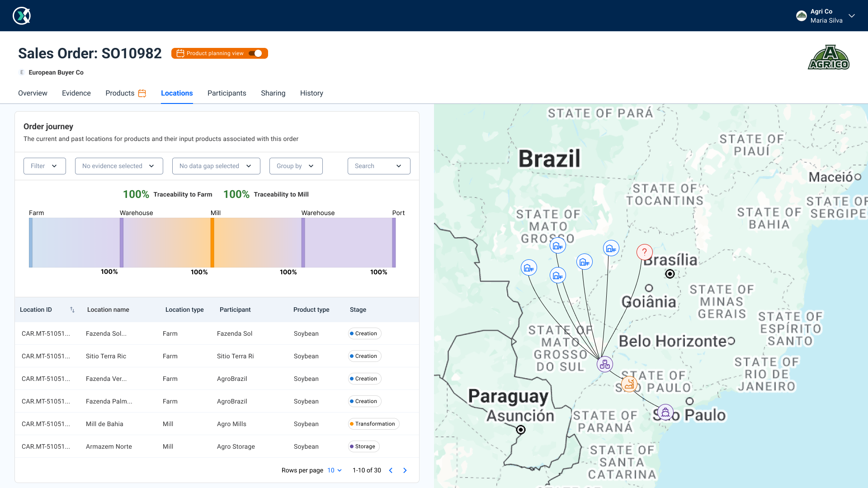Viewport: 868px width, 488px height.
Task: Select the Sitio Terra Ric location name
Action: click(x=106, y=356)
